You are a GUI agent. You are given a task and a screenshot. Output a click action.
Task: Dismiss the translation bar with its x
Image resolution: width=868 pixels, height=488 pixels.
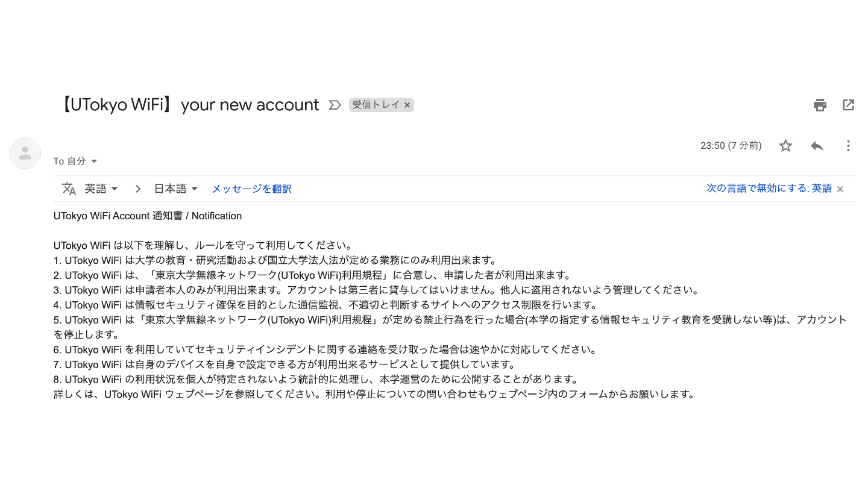[x=840, y=189]
